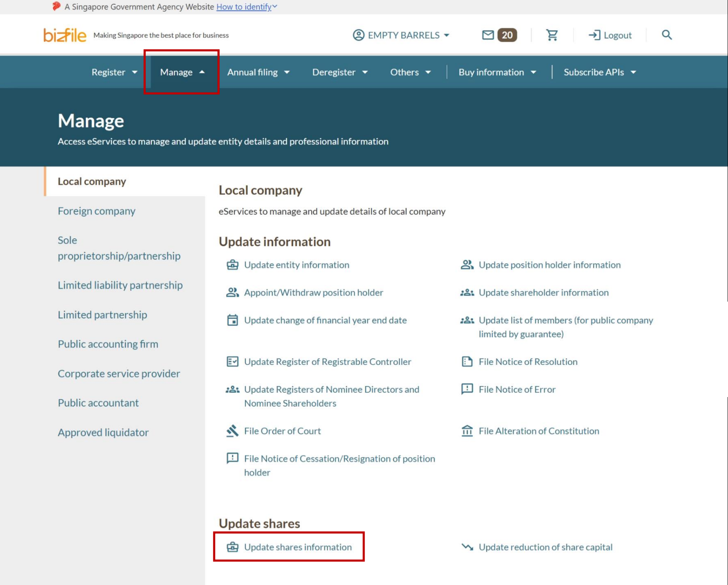Collapse the Manage menu
Image resolution: width=728 pixels, height=585 pixels.
point(182,72)
